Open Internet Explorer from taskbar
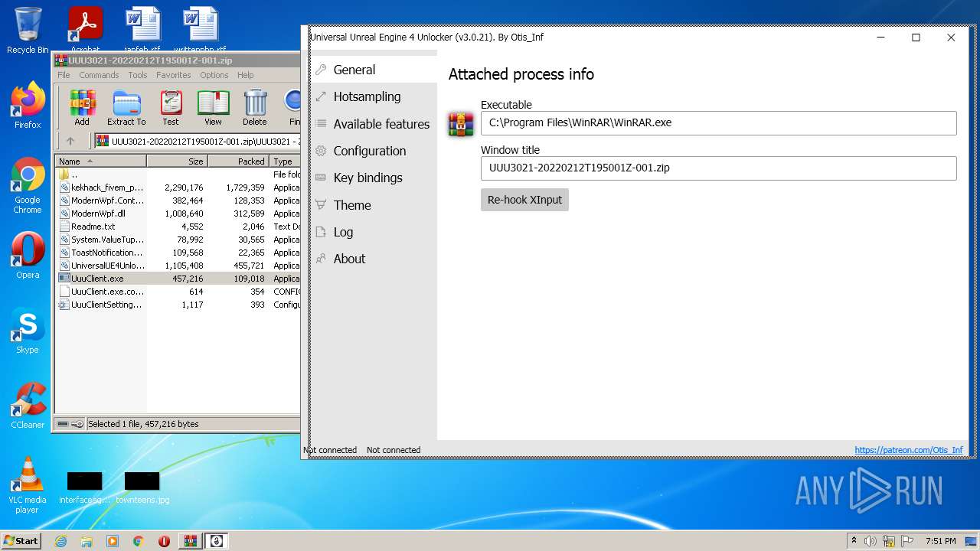The image size is (980, 551). click(61, 541)
